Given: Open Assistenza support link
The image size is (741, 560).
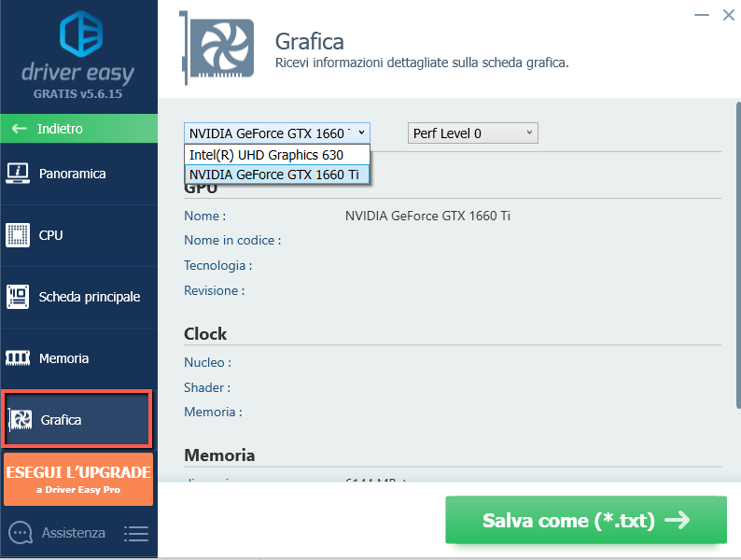Looking at the screenshot, I should (73, 533).
